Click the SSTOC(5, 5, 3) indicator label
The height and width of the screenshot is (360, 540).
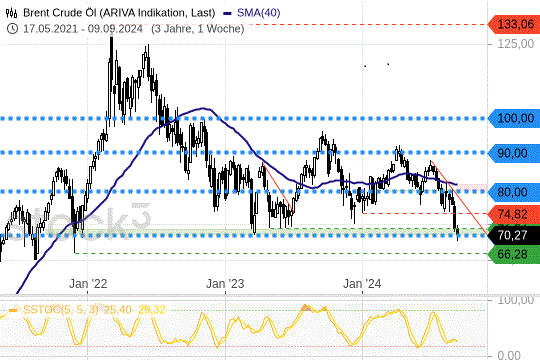click(x=61, y=310)
